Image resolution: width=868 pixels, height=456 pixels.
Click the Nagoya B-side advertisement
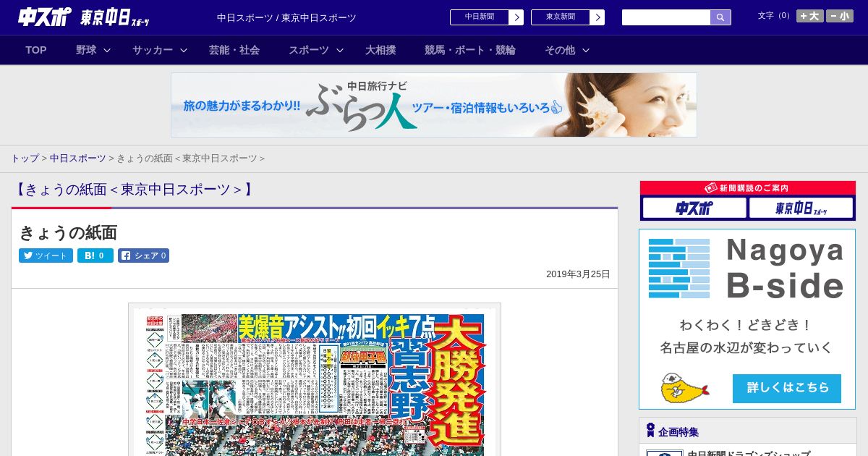tap(747, 319)
